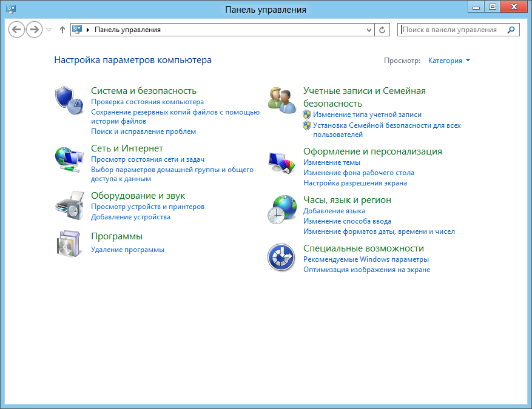
Task: Click the Appearance and Personalization monitor icon
Action: pyautogui.click(x=282, y=161)
